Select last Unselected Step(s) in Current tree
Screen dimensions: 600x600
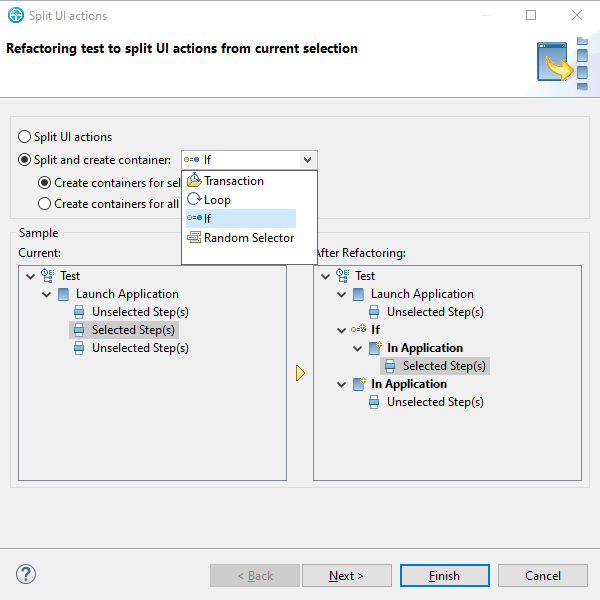point(140,348)
